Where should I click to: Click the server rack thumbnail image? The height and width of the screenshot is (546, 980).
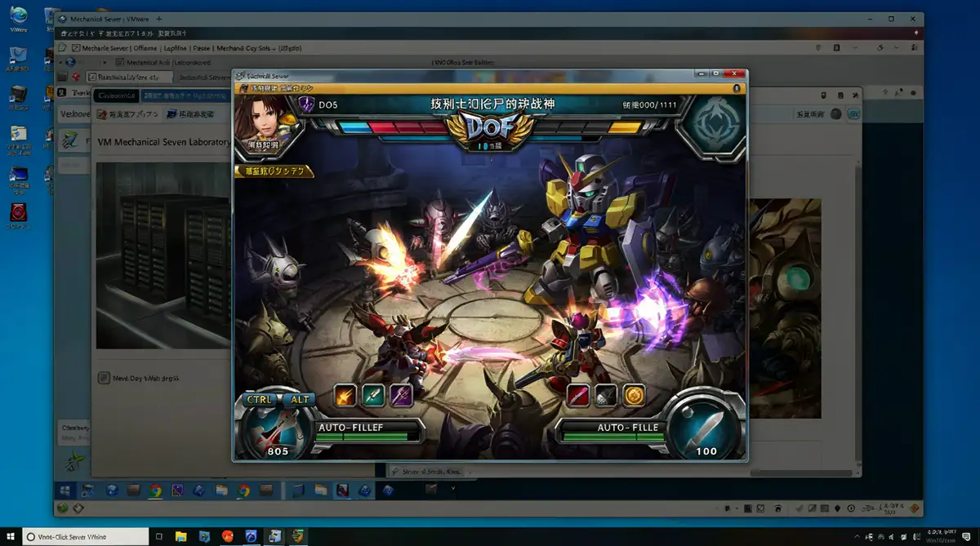[163, 255]
